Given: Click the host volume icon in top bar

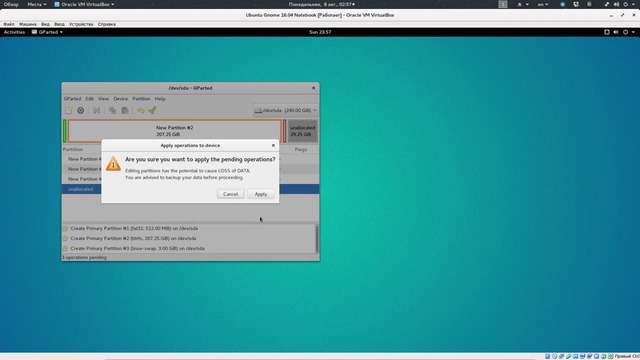Looking at the screenshot, I should [x=616, y=4].
